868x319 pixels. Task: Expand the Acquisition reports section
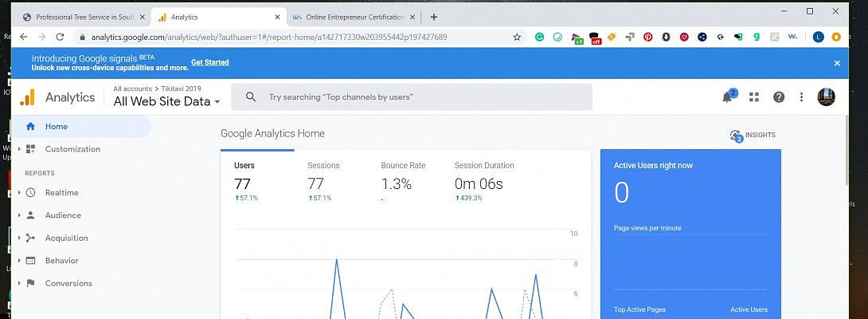tap(66, 238)
